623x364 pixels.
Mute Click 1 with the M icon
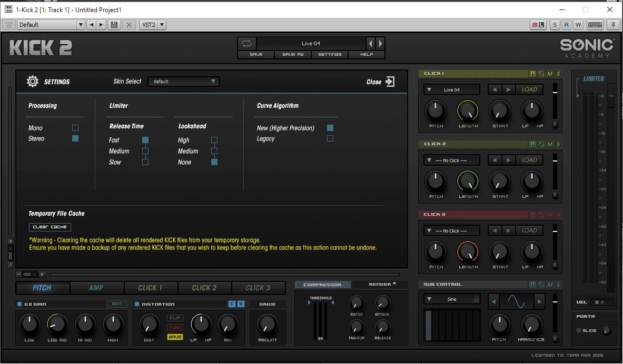pyautogui.click(x=550, y=74)
